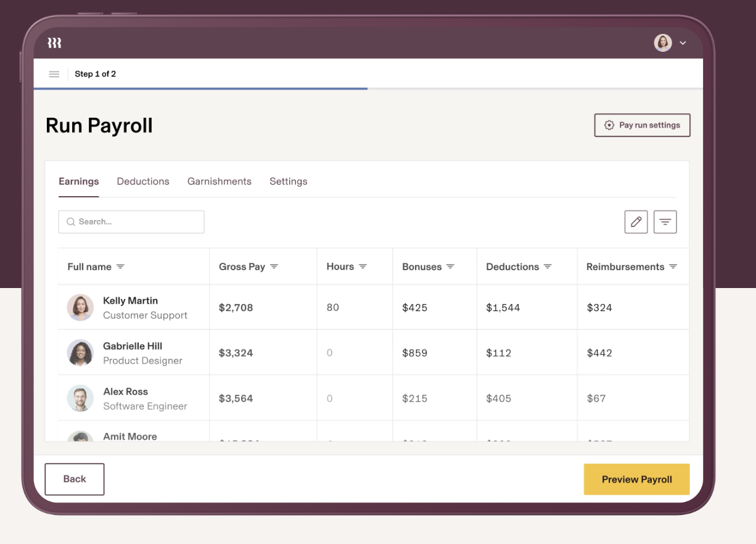The image size is (756, 544).
Task: Focus the Search input field
Action: (x=131, y=222)
